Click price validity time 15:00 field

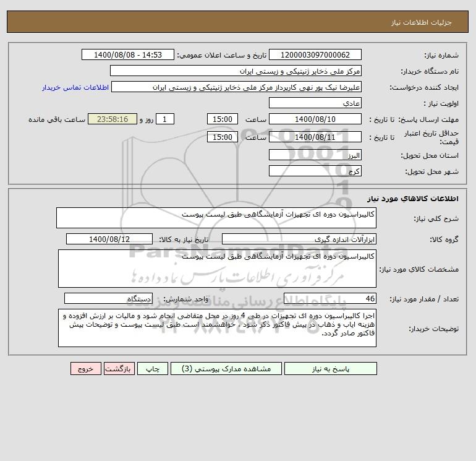point(222,137)
